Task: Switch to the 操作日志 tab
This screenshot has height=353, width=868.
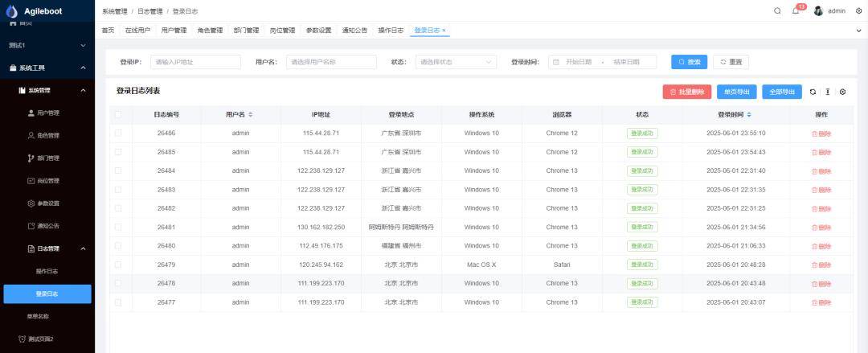Action: tap(391, 31)
